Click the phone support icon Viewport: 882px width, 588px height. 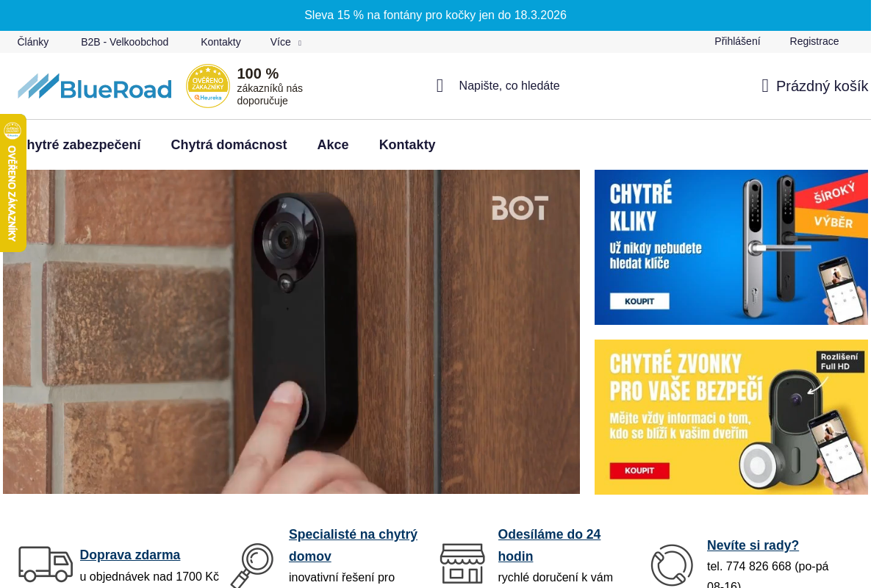click(x=672, y=565)
